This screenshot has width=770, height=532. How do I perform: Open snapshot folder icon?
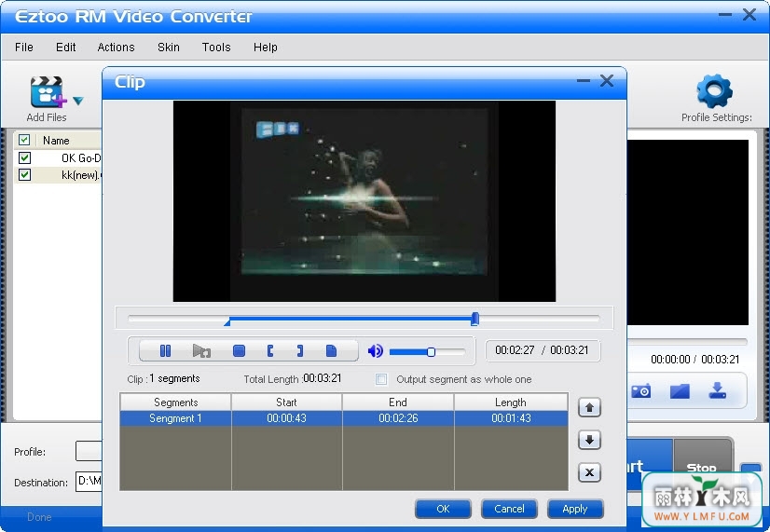click(x=680, y=390)
